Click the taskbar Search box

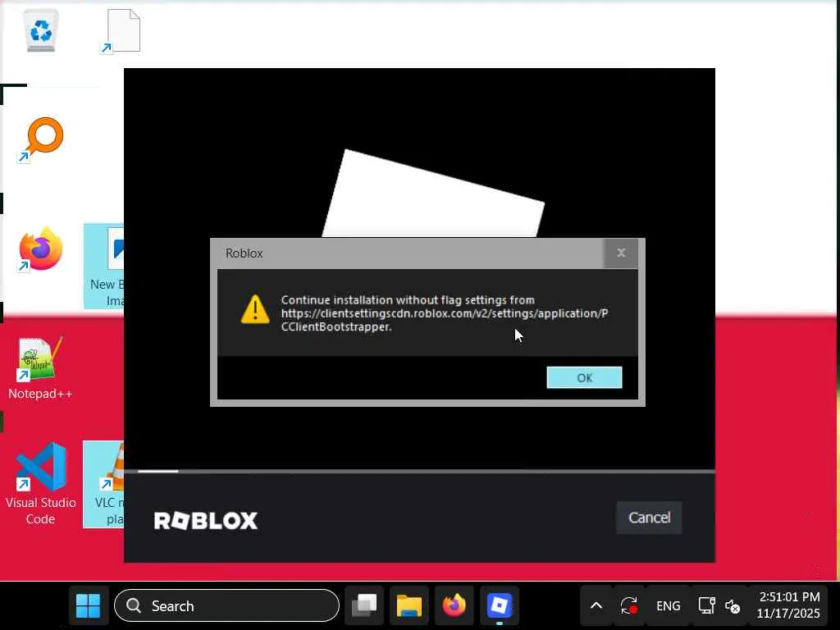pos(226,606)
